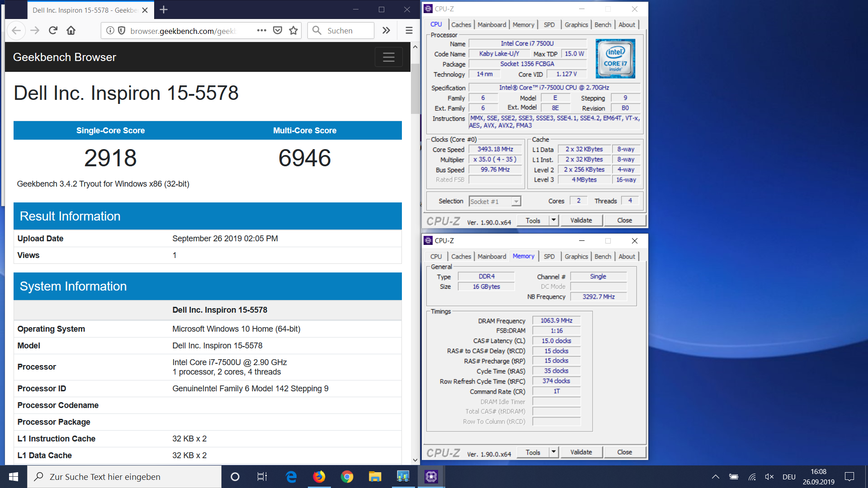Screen dimensions: 868x488
Task: Show more toolbar tools chevron
Action: click(x=386, y=30)
